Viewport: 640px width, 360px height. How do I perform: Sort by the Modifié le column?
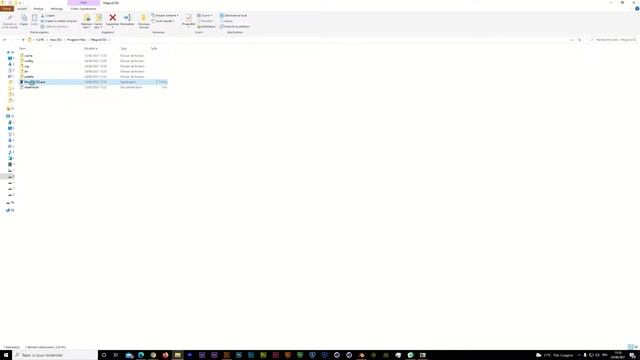tap(91, 49)
